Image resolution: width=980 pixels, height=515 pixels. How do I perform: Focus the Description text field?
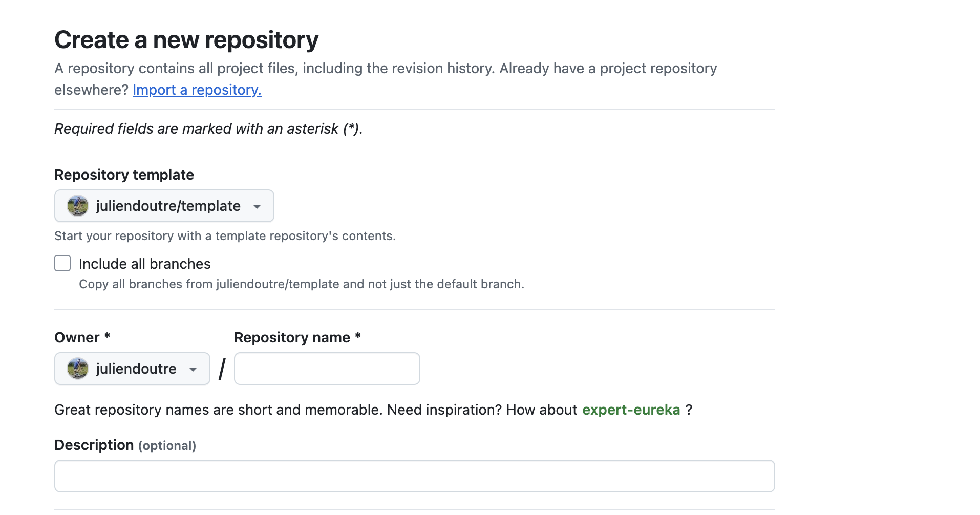click(415, 476)
